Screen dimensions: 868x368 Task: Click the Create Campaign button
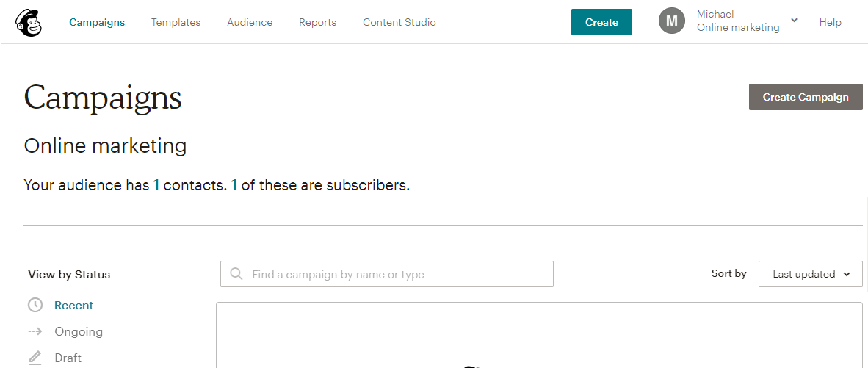point(805,97)
